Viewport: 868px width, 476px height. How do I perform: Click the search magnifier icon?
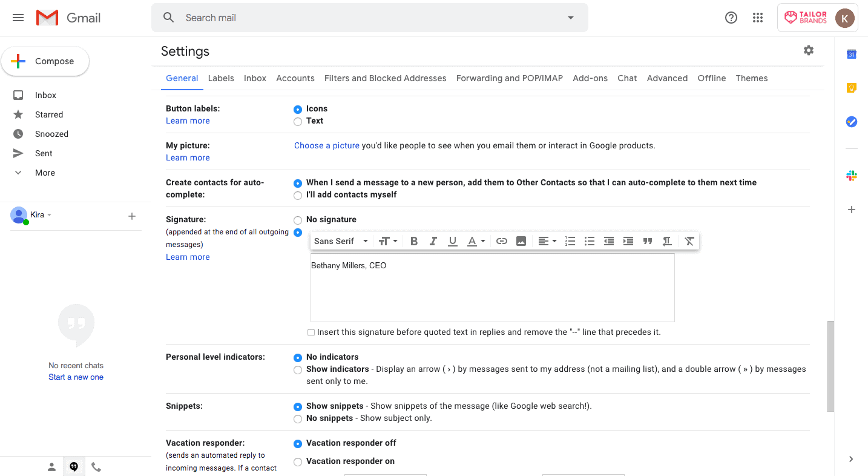[x=169, y=18]
